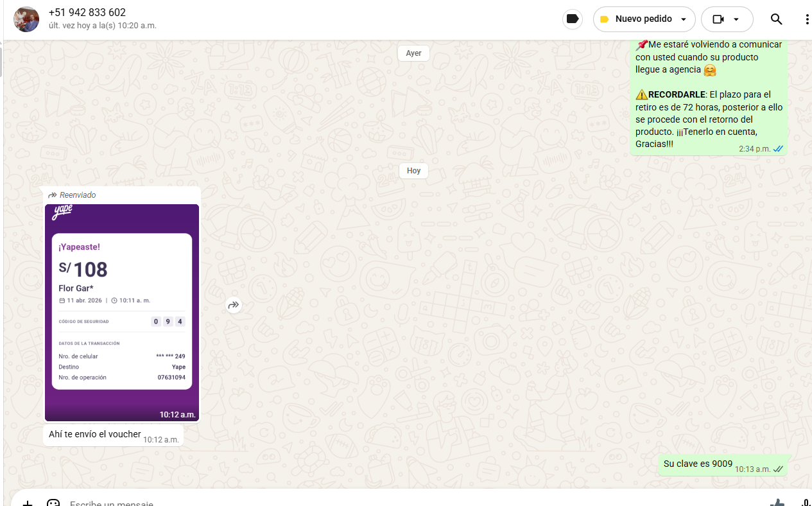Open the emoji picker
The width and height of the screenshot is (812, 506).
[x=53, y=503]
